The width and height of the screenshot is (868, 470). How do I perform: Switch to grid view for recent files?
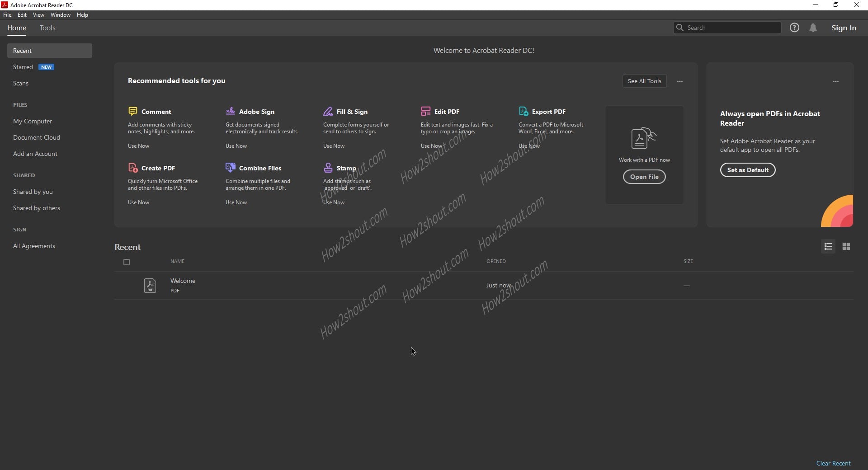tap(846, 246)
